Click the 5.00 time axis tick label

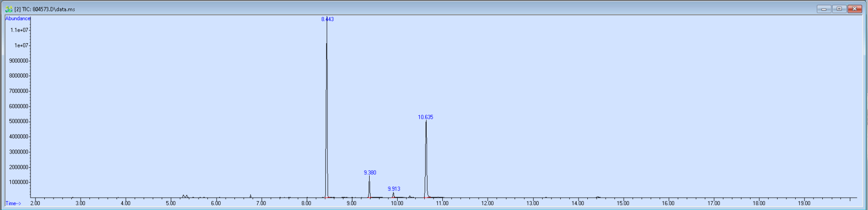click(x=171, y=203)
